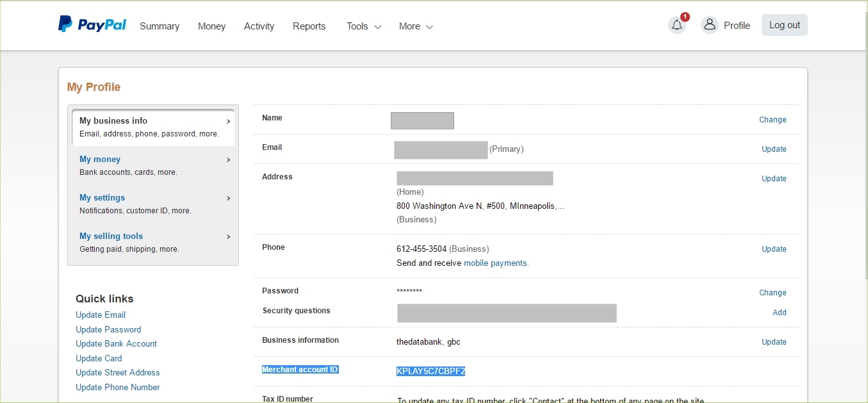Open My money sidebar section
The height and width of the screenshot is (403, 868).
[x=153, y=165]
